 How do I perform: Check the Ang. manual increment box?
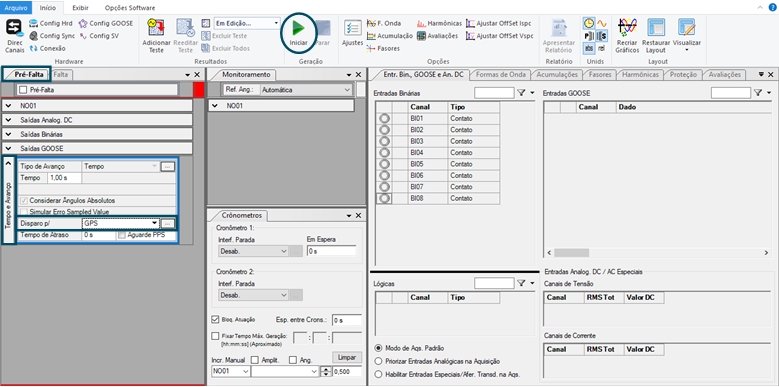293,360
